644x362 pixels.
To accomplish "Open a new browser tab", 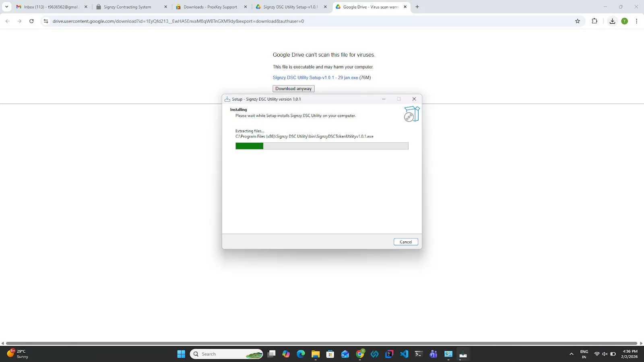I will [417, 7].
